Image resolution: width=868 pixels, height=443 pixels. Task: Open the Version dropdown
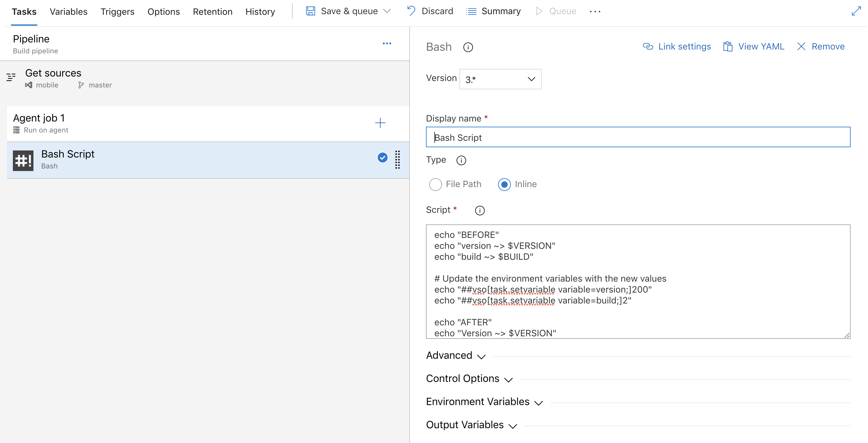point(500,79)
